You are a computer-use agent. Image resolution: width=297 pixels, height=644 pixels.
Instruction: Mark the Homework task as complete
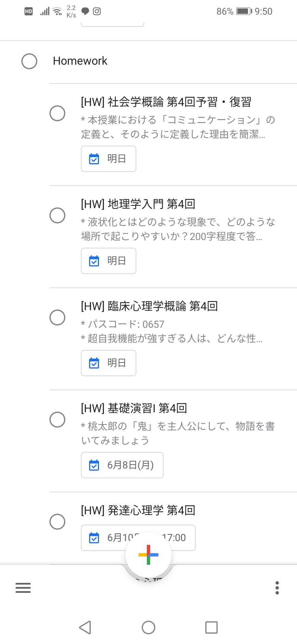[x=29, y=62]
